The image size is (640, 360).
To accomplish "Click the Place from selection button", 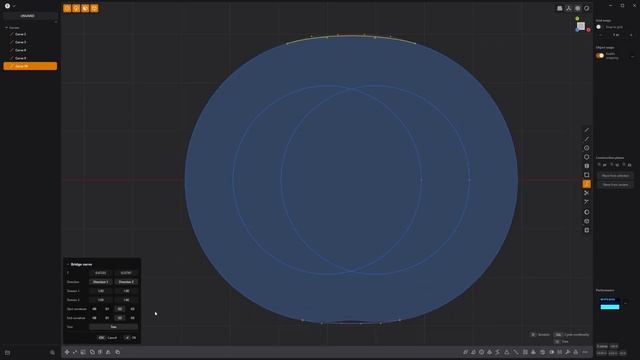I will click(x=615, y=176).
